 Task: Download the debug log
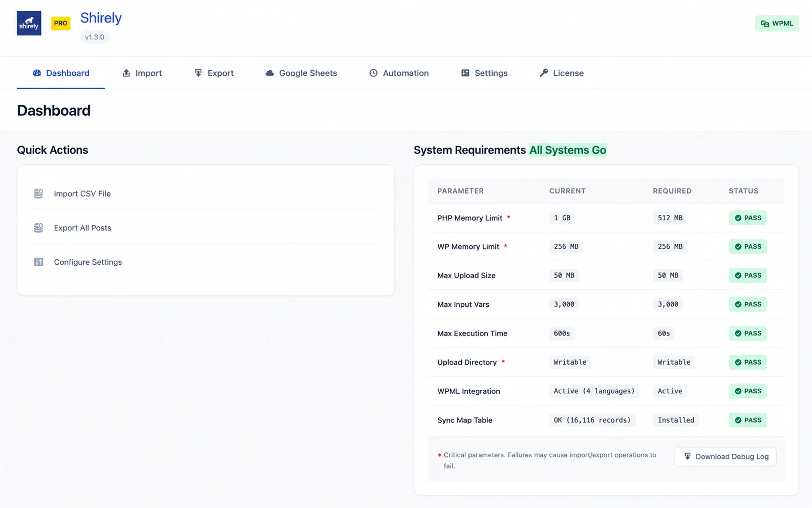725,456
